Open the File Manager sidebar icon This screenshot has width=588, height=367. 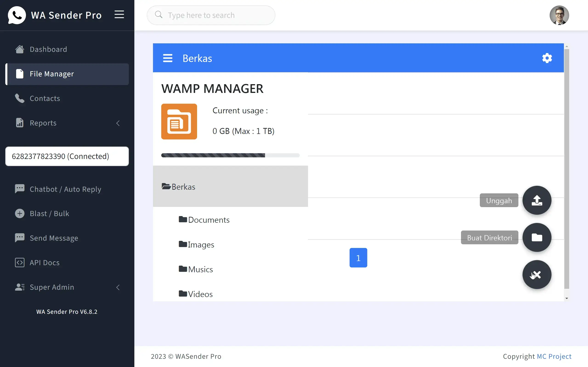tap(20, 74)
